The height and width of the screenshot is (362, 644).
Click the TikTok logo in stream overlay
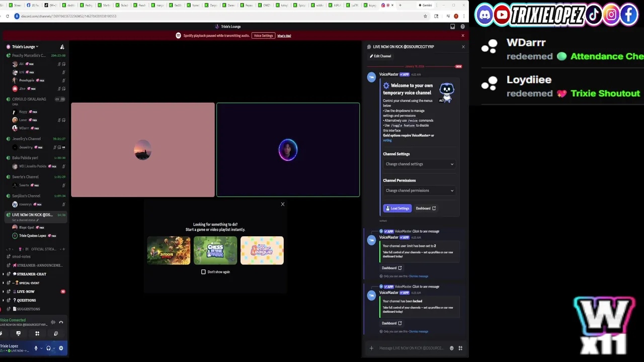[594, 15]
